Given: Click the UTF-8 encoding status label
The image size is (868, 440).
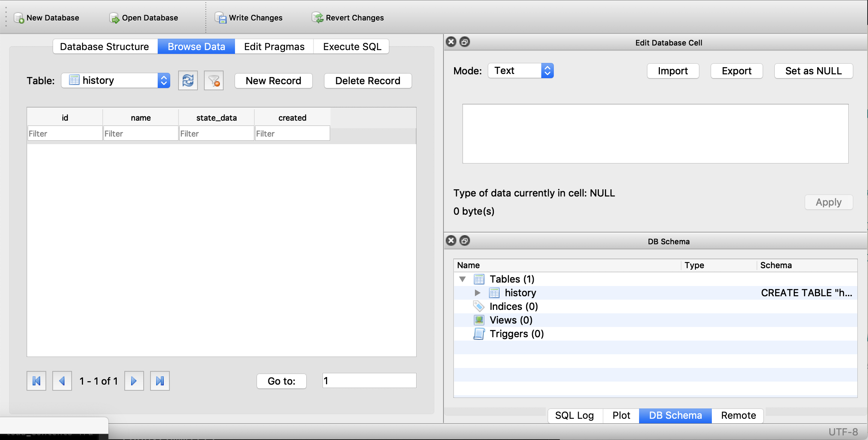Looking at the screenshot, I should [843, 432].
